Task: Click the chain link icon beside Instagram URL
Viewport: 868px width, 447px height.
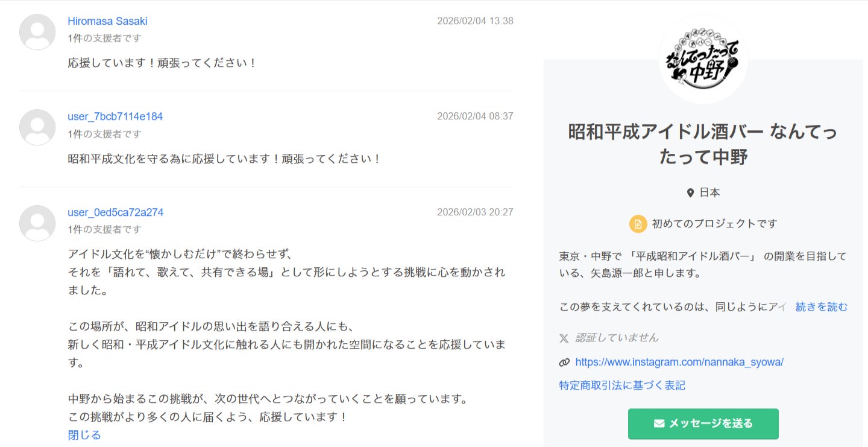Action: coord(564,363)
